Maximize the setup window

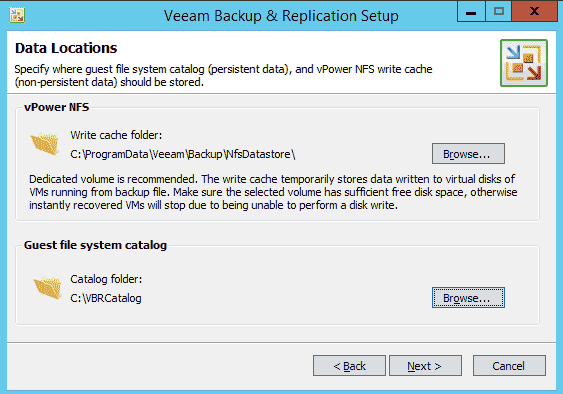[498, 11]
